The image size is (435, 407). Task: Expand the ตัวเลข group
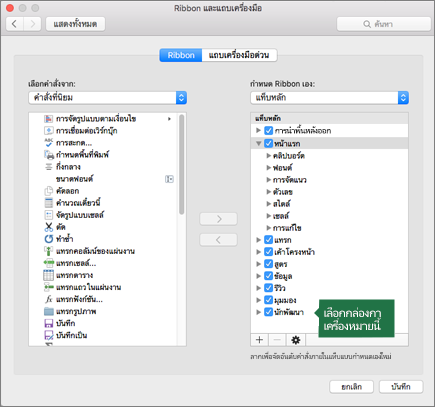[x=269, y=192]
